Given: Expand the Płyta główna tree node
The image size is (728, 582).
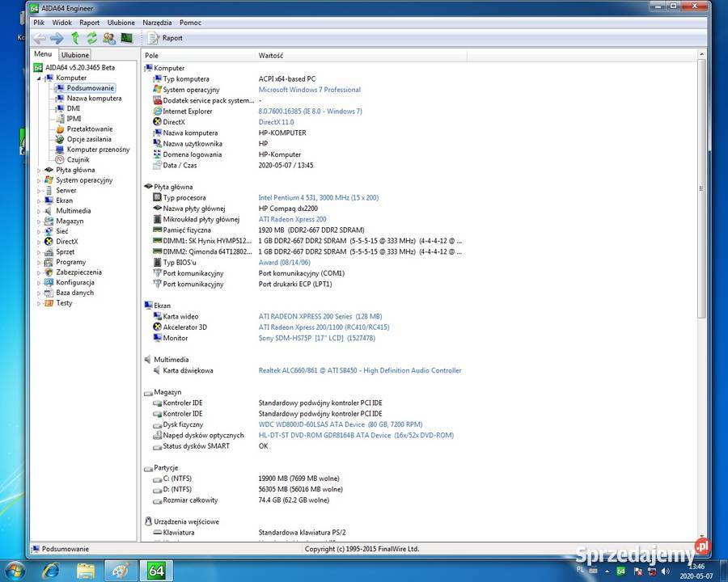Looking at the screenshot, I should 39,171.
